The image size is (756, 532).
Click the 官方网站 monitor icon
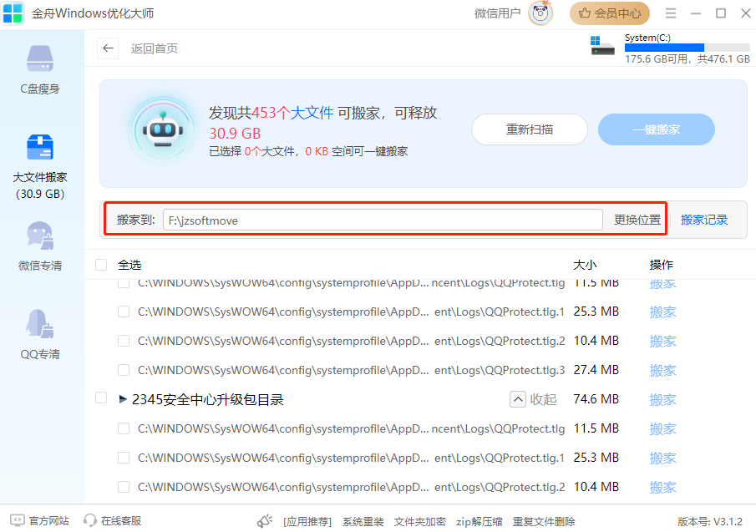click(18, 520)
